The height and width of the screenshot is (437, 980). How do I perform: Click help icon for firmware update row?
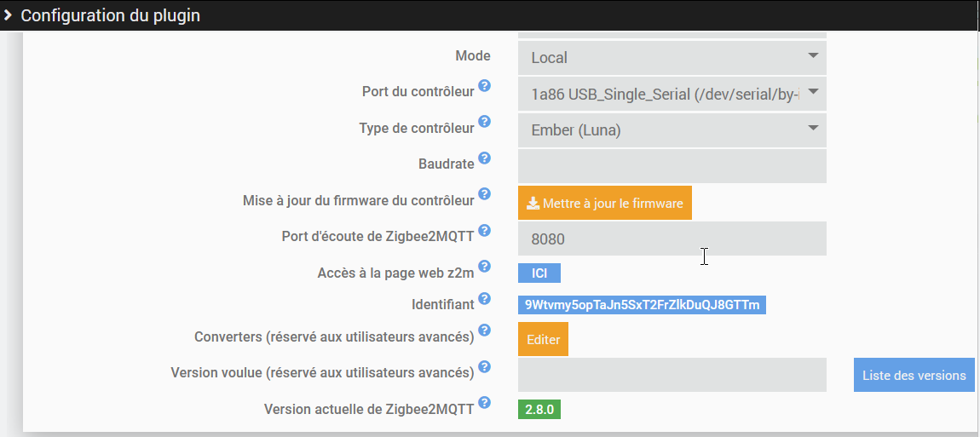coord(484,195)
